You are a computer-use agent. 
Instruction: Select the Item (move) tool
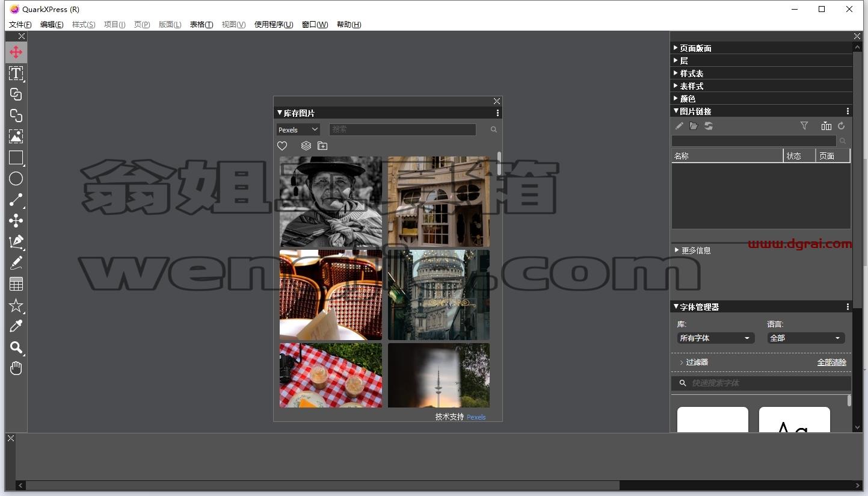[x=16, y=52]
